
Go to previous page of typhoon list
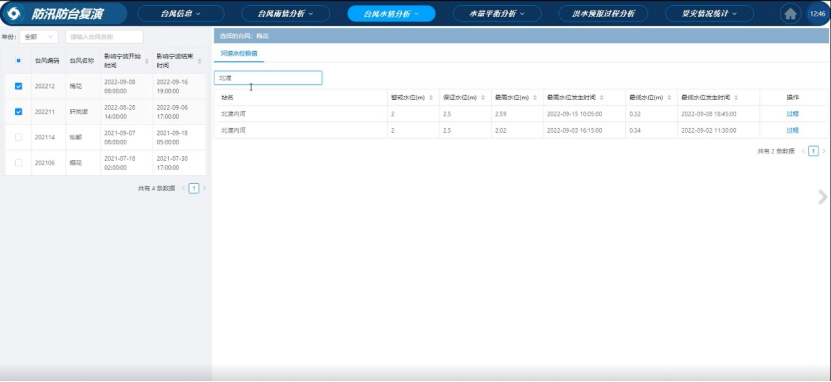pyautogui.click(x=183, y=188)
